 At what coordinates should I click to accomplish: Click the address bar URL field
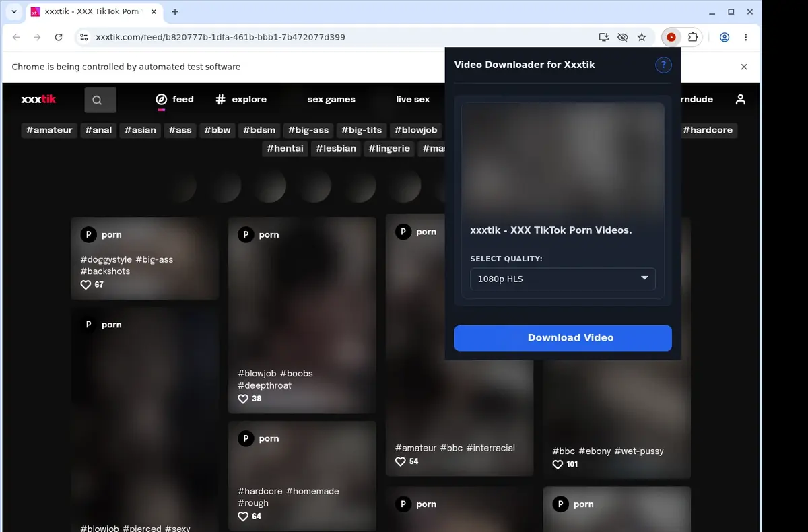(337, 38)
